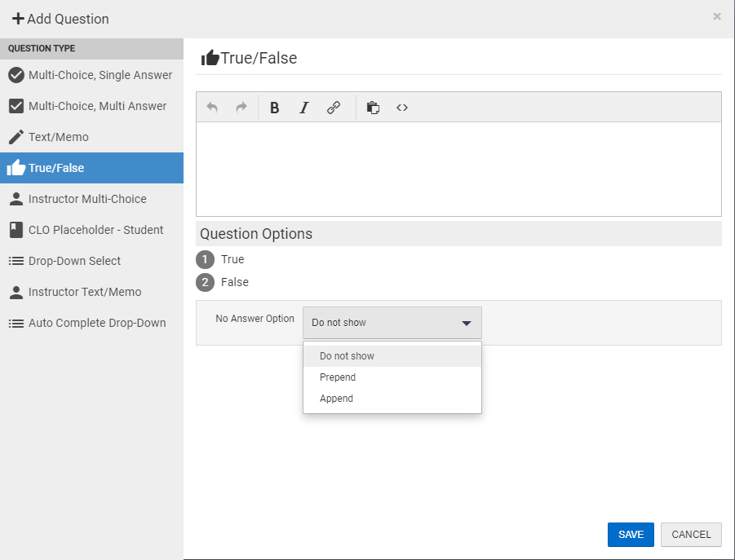Click the True/False heading text
735x560 pixels.
tap(259, 58)
